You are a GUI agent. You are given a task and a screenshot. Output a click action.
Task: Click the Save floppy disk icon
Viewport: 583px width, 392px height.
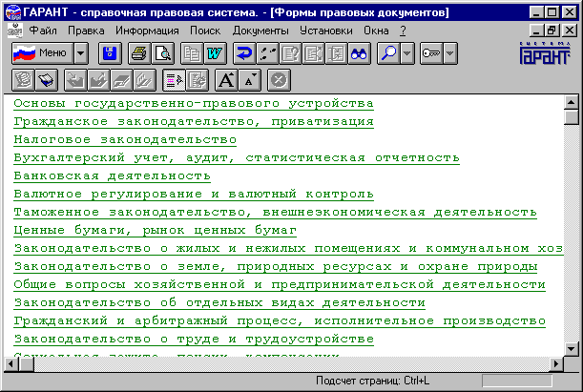pyautogui.click(x=110, y=53)
